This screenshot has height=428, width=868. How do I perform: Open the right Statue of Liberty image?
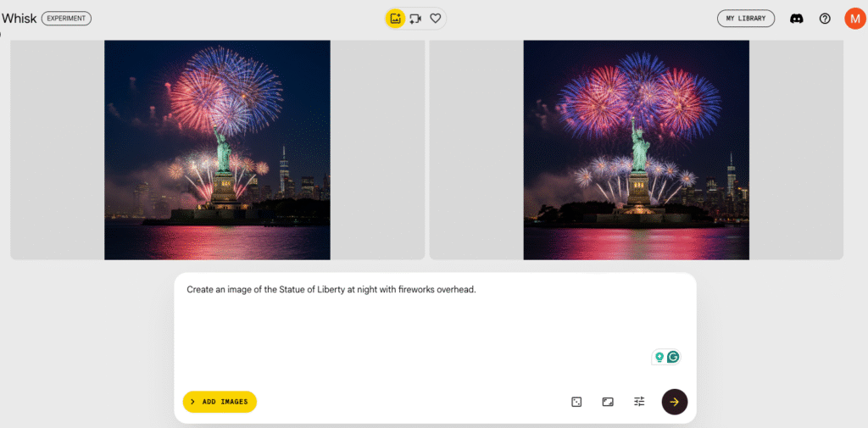pos(636,149)
